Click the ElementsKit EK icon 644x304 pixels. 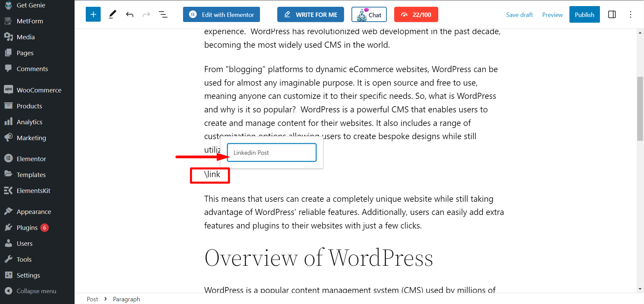[8, 190]
